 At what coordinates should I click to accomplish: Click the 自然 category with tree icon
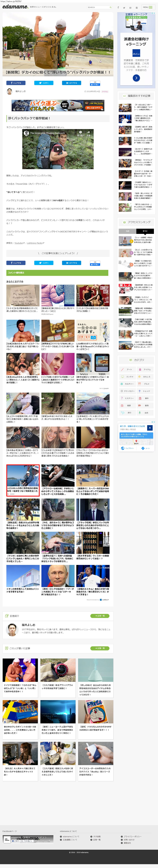[x=145, y=413]
